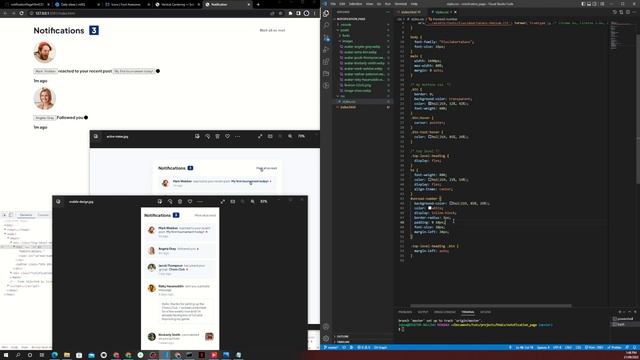Click Go Live / Port button in VS Code status bar
The width and height of the screenshot is (640, 360).
pyautogui.click(x=594, y=347)
